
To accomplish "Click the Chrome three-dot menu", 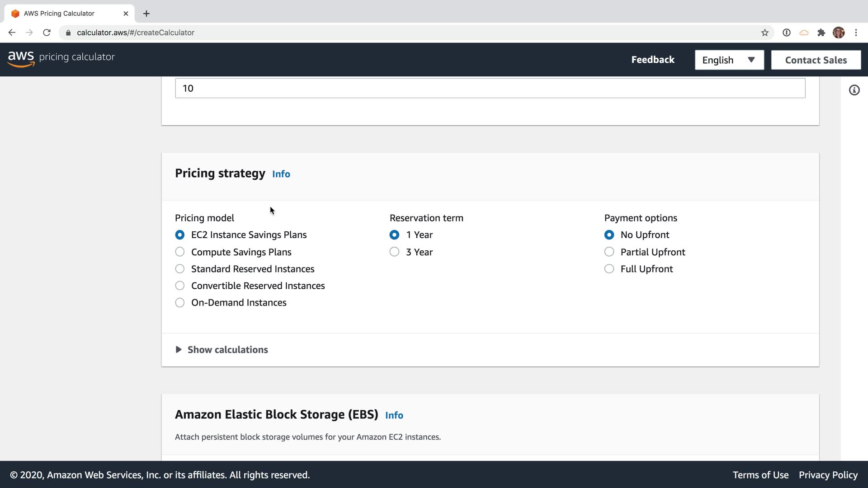I will click(x=856, y=33).
